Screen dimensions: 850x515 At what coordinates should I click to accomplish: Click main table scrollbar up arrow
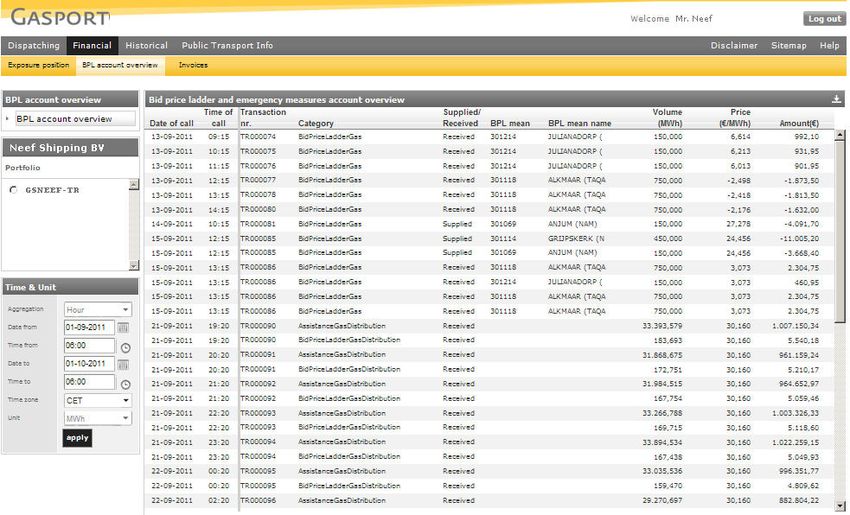coord(840,134)
